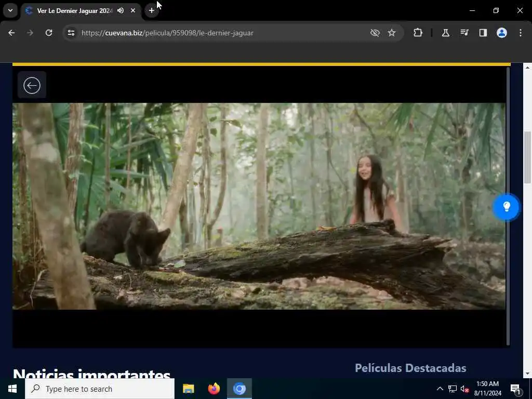Open the Windows Start menu
This screenshot has height=399, width=532.
point(12,389)
